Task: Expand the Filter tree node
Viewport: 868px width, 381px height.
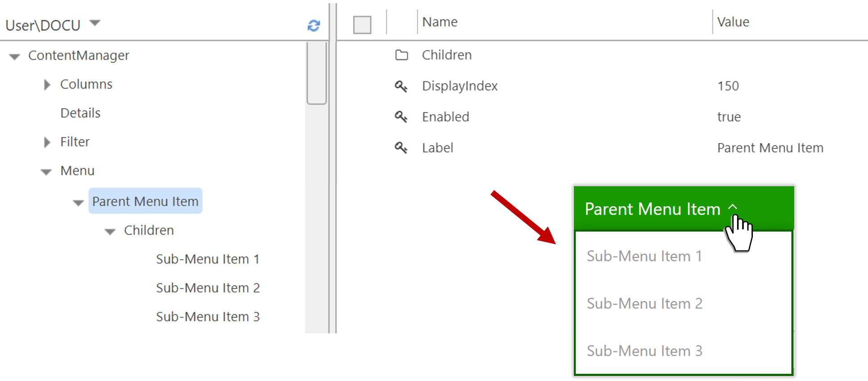Action: coord(47,142)
